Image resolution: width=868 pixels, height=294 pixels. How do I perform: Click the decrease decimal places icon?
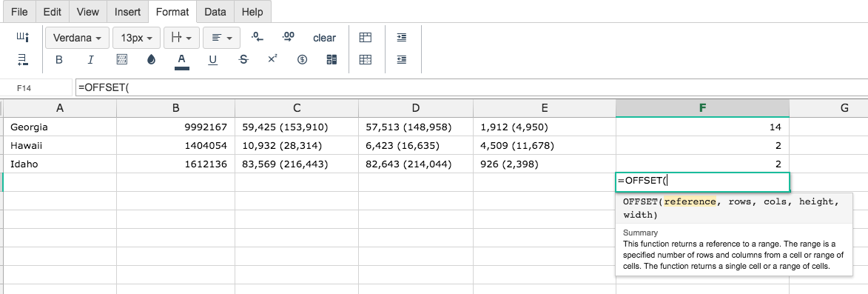pos(258,37)
